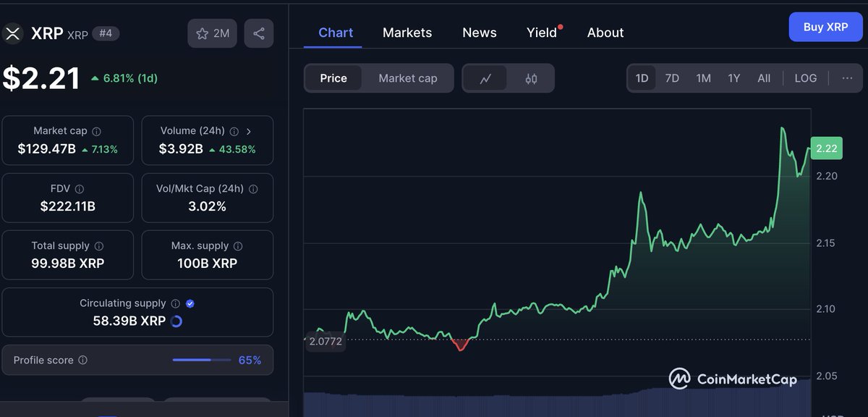This screenshot has width=868, height=417.
Task: Open Max. supply info icon
Action: point(238,246)
